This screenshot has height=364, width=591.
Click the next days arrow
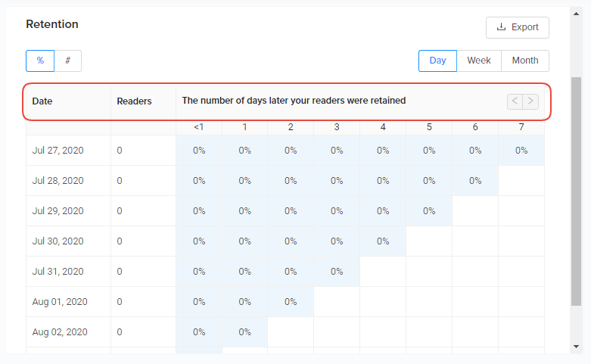[530, 101]
